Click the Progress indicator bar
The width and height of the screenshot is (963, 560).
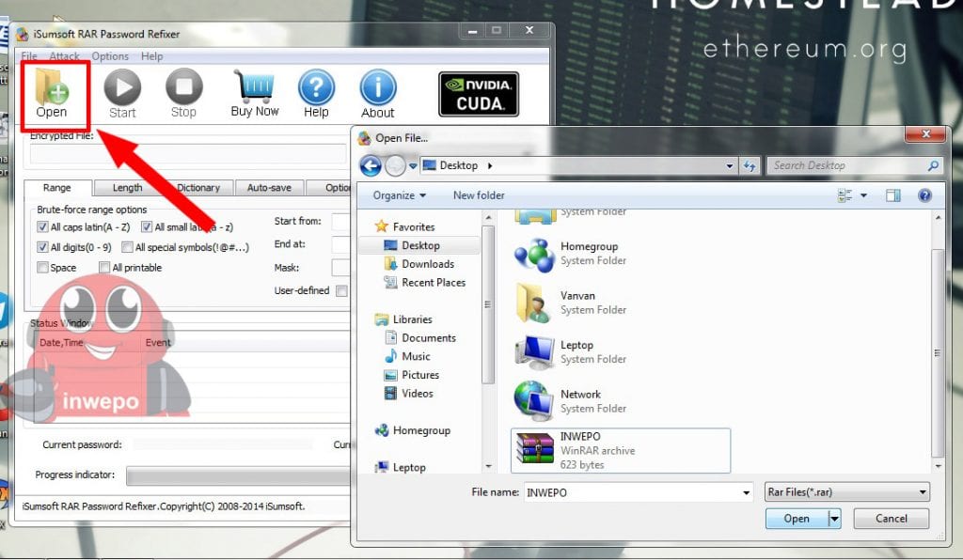coord(239,476)
